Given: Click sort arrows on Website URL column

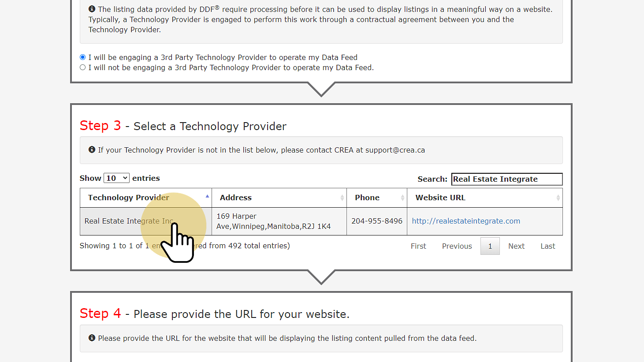Looking at the screenshot, I should 558,198.
